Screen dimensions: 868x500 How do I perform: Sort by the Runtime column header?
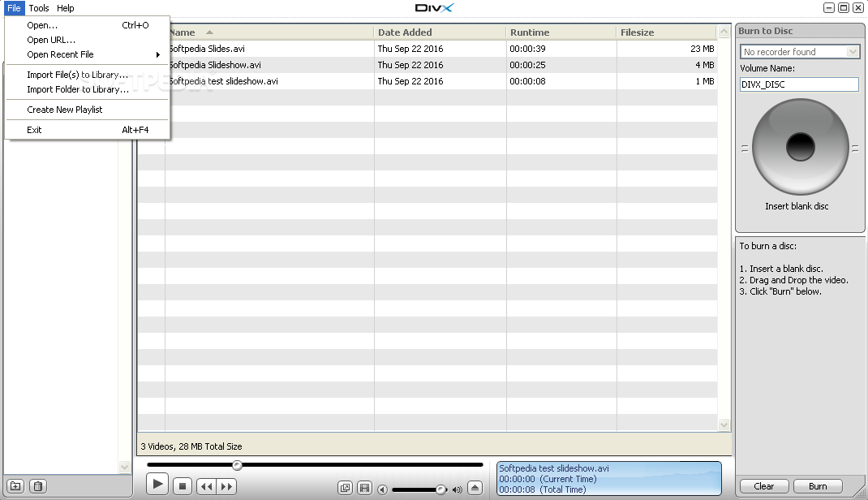tap(561, 32)
